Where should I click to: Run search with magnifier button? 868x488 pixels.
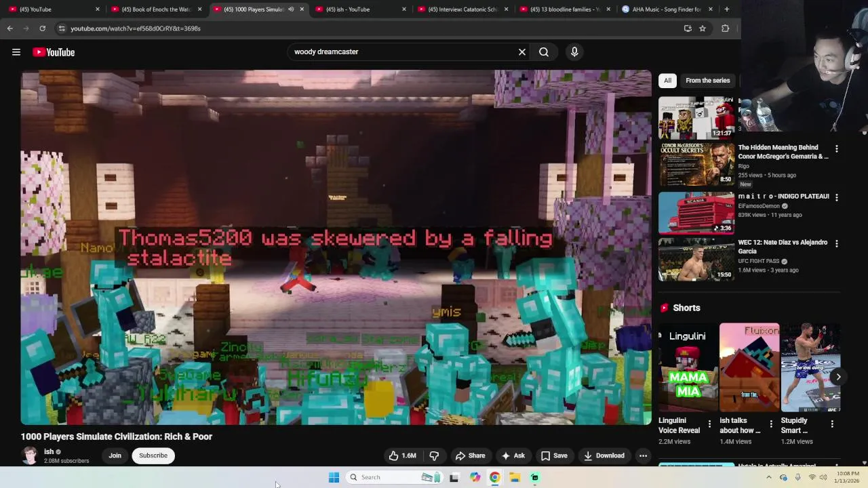pos(544,52)
